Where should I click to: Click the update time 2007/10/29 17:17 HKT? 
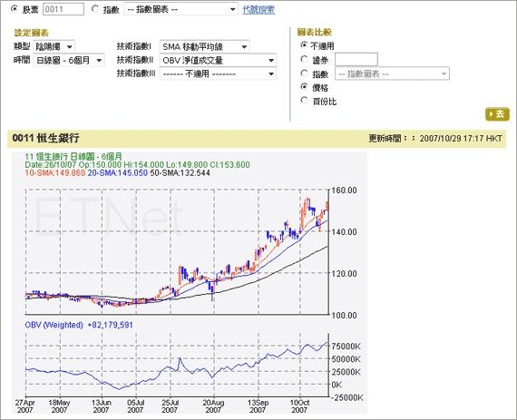[461, 139]
